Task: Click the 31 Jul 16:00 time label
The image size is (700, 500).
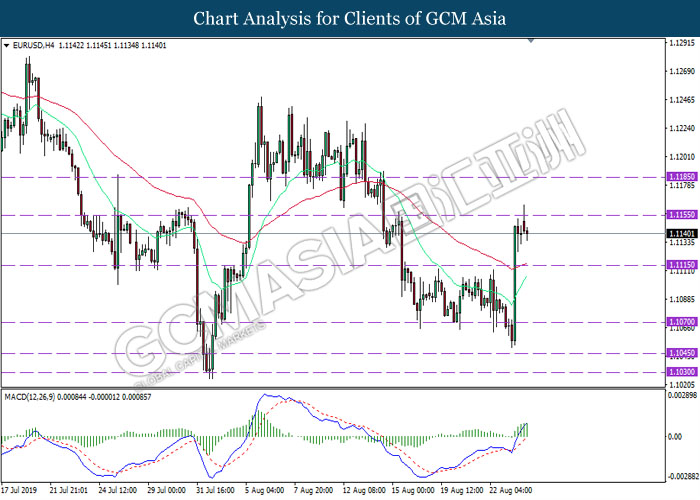Action: tap(215, 490)
